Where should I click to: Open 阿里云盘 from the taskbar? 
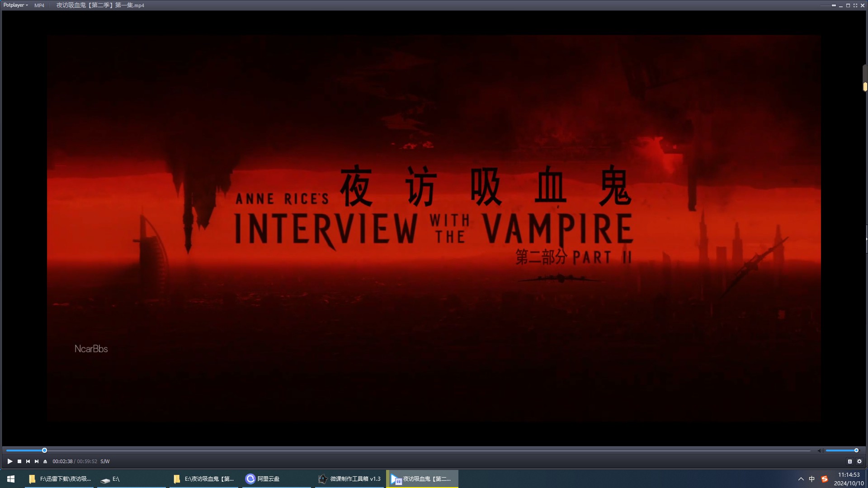click(277, 479)
